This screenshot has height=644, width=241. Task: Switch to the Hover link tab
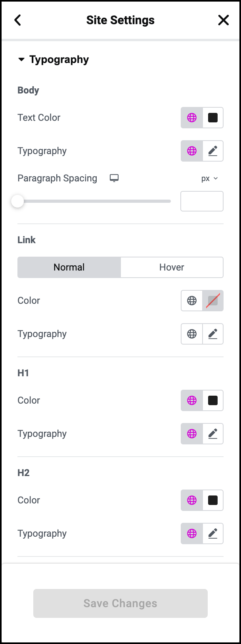(x=172, y=267)
